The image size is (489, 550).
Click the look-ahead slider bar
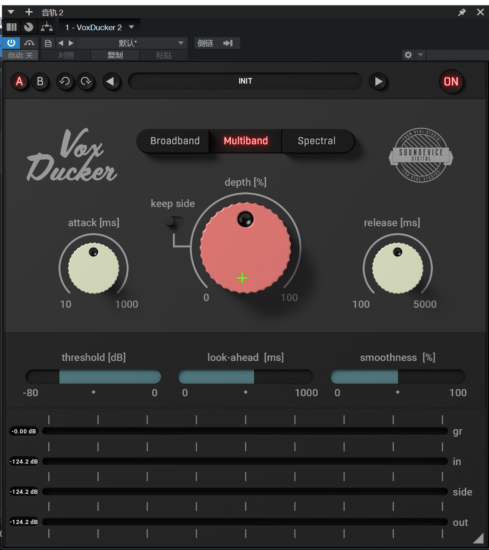click(246, 377)
